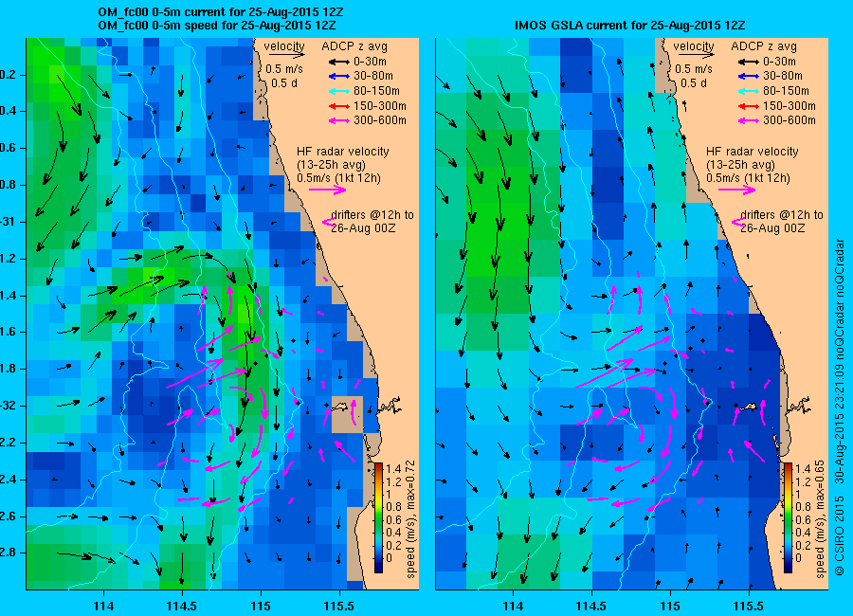Click the '2.6' latitude axis label
The width and height of the screenshot is (853, 616).
click(x=9, y=516)
